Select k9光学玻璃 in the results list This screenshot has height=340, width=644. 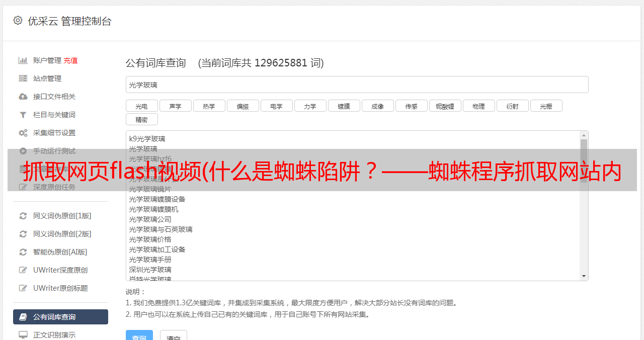[147, 139]
